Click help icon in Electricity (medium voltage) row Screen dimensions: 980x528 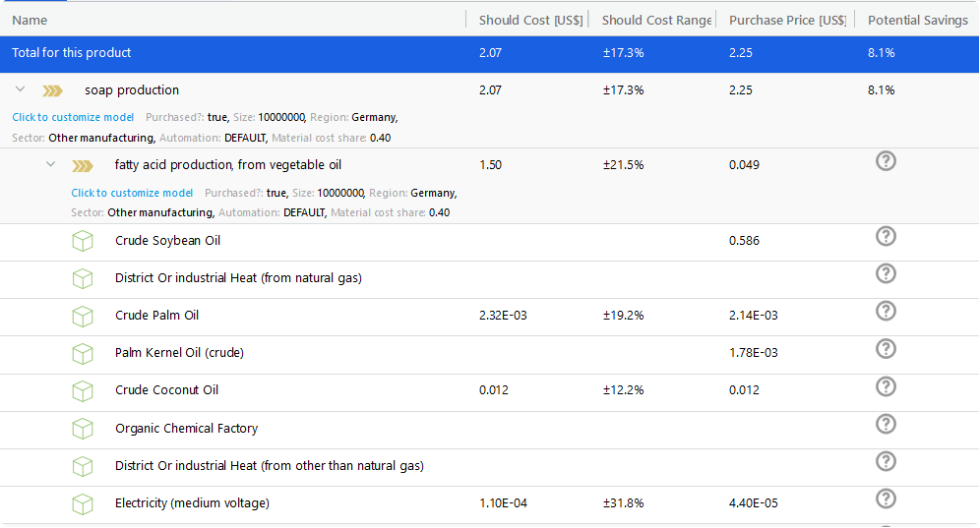(886, 499)
